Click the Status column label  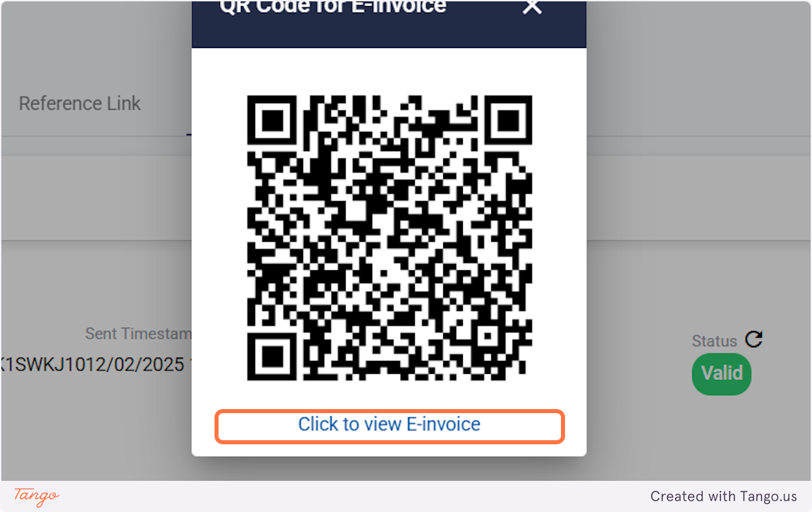[x=714, y=341]
